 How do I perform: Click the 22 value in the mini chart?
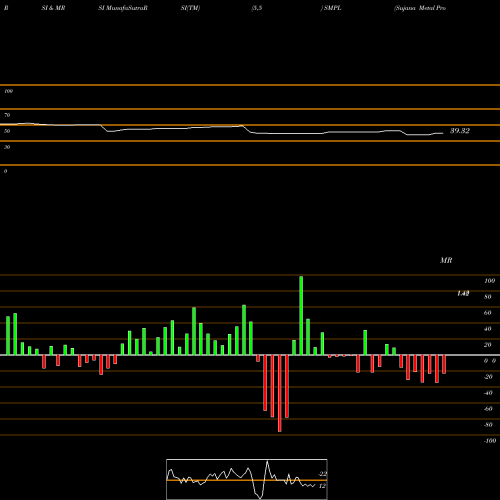click(x=323, y=474)
